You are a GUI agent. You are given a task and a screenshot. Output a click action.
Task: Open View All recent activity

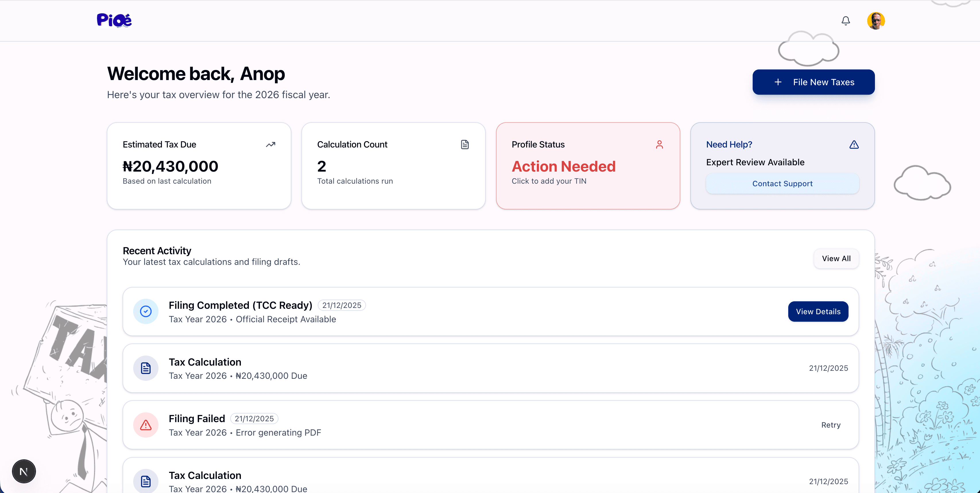[x=836, y=258]
